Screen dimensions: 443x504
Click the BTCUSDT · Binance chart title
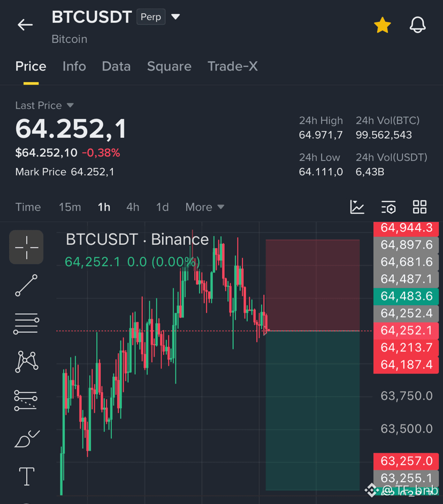coord(138,239)
